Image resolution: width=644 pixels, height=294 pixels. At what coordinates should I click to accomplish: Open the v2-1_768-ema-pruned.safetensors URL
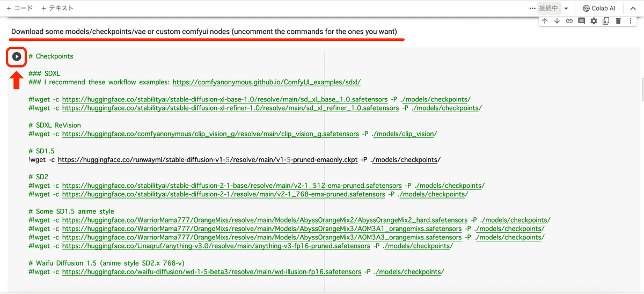pos(224,194)
